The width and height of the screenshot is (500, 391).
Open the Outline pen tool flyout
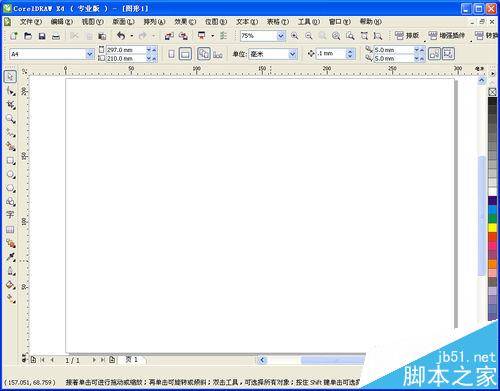[x=10, y=271]
